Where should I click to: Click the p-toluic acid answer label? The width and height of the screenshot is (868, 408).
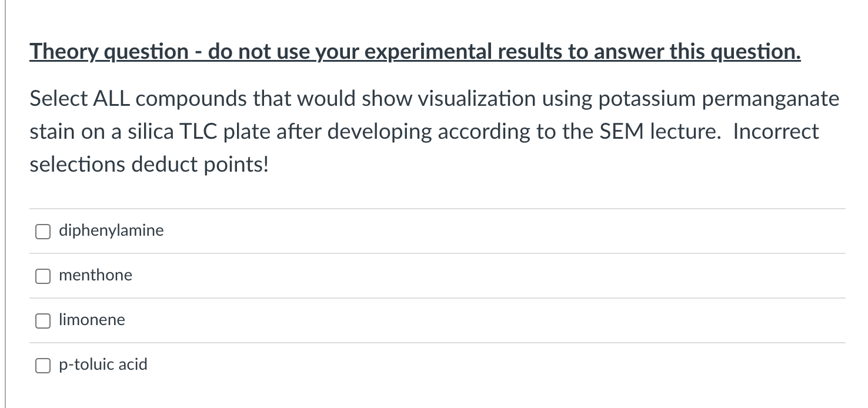click(103, 364)
